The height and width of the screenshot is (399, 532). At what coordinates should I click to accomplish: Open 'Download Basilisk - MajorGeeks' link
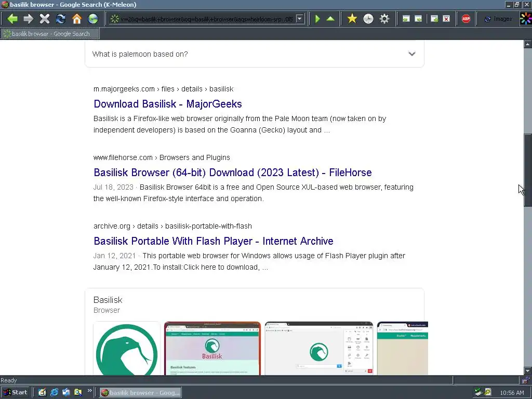click(168, 104)
